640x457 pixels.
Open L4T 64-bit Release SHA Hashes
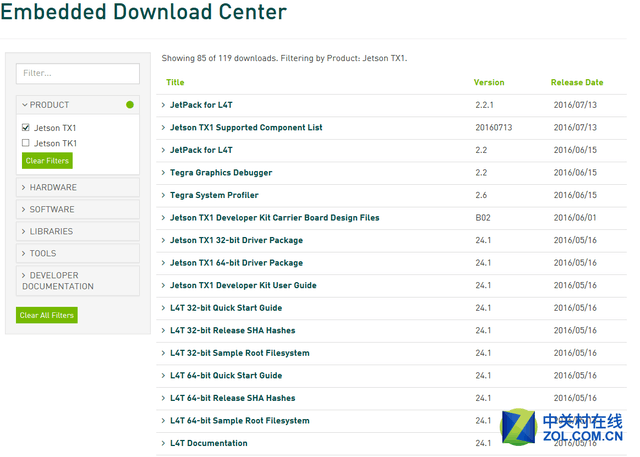[233, 398]
